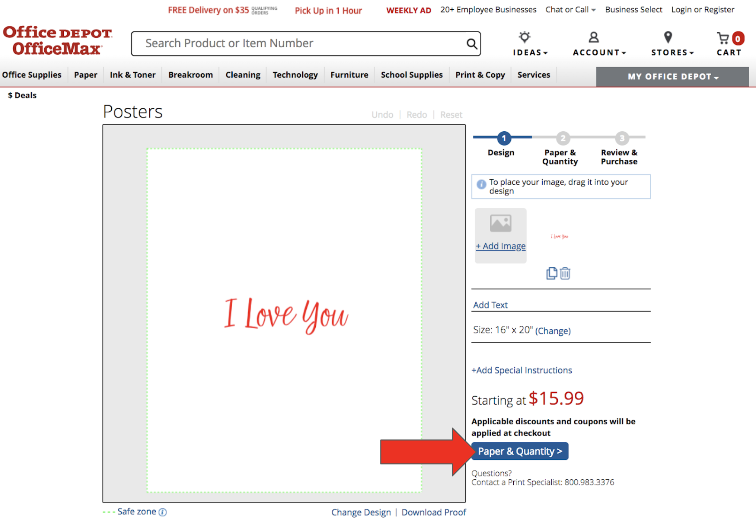Screen dimensions: 756x532
Task: Click the store locator pin icon
Action: pos(668,38)
